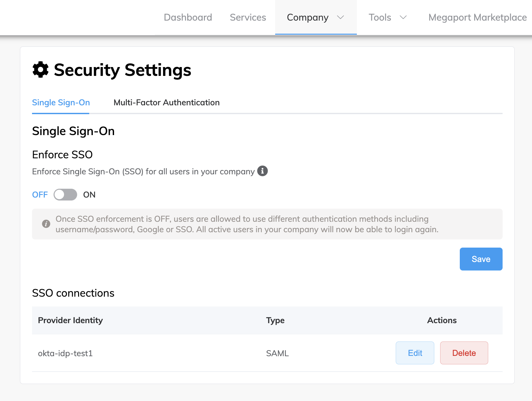
Task: Expand the Company menu chevron
Action: click(341, 17)
